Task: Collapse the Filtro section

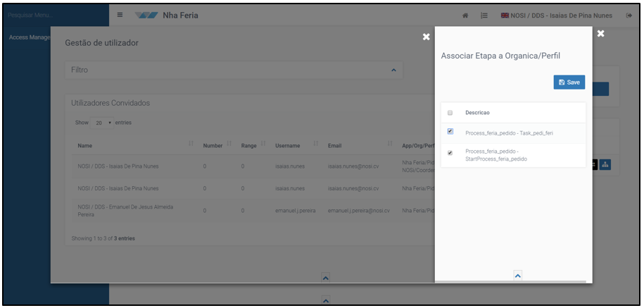Action: 393,70
